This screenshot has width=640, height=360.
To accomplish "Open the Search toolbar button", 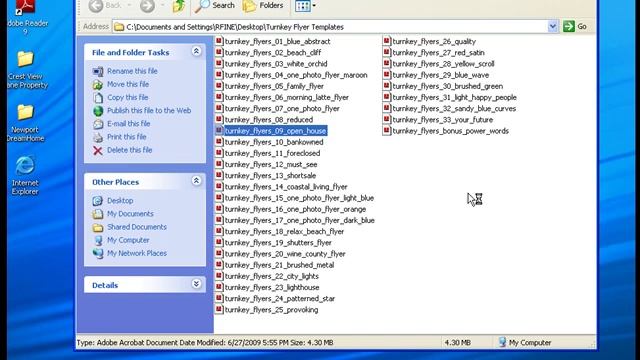I will [215, 6].
